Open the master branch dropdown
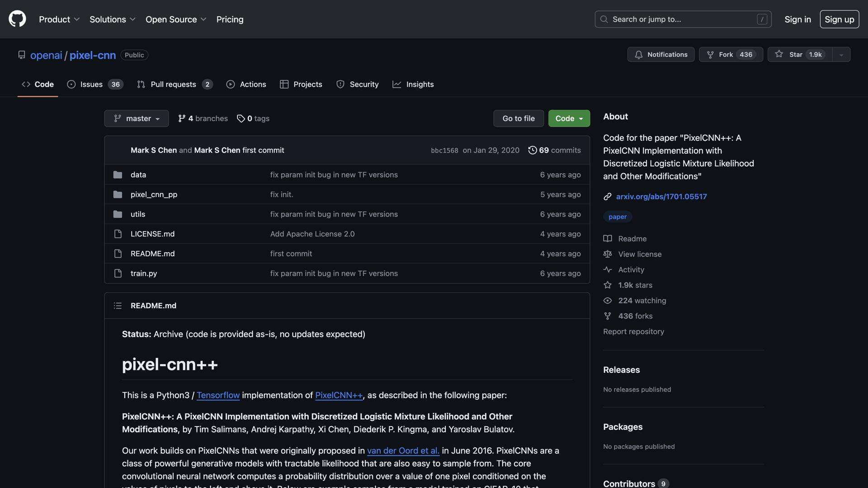This screenshot has height=488, width=868. (136, 118)
